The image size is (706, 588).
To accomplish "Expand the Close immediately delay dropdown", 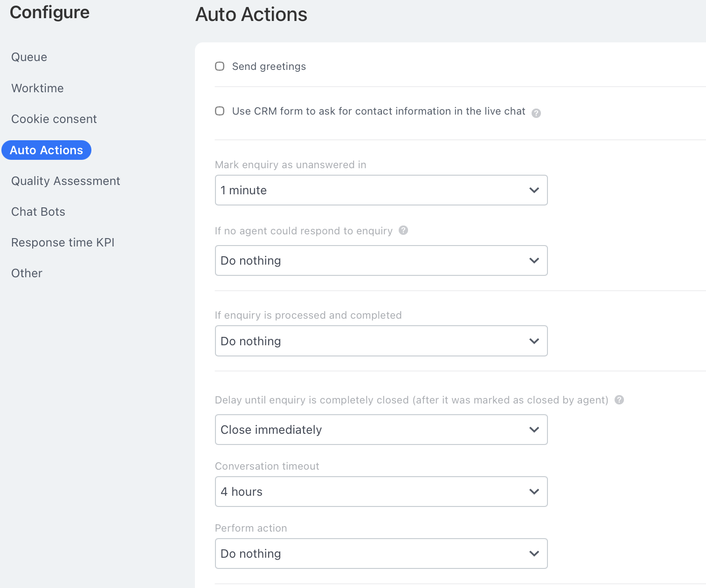I will pyautogui.click(x=381, y=430).
